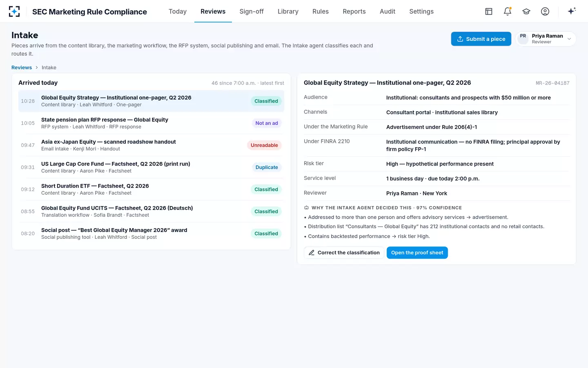Switch to the Reports tab
This screenshot has height=368, width=588.
click(x=354, y=11)
